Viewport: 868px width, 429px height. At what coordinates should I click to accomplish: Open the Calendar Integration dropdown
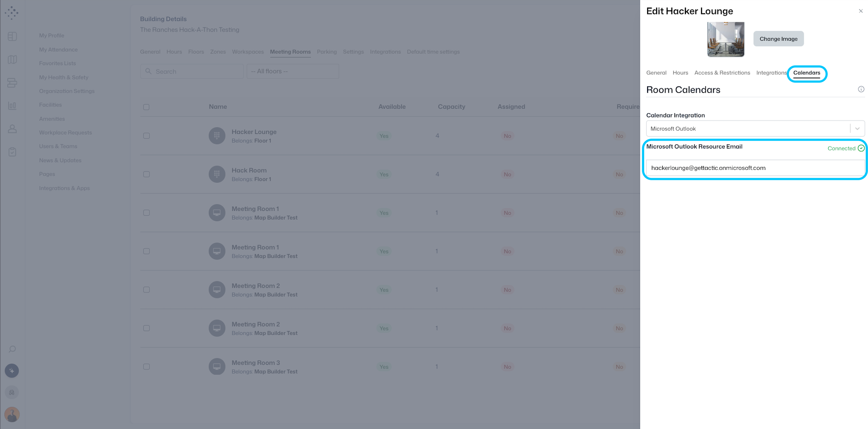click(x=755, y=129)
